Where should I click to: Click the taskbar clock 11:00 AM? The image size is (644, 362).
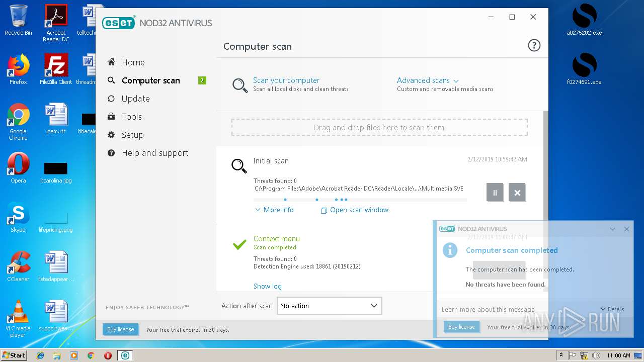pyautogui.click(x=618, y=355)
